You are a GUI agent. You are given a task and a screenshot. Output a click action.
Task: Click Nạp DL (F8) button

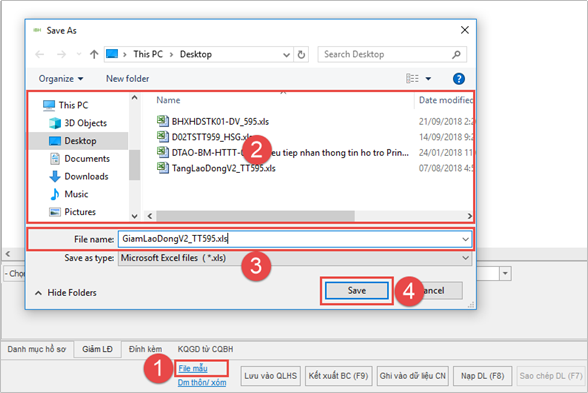[482, 376]
